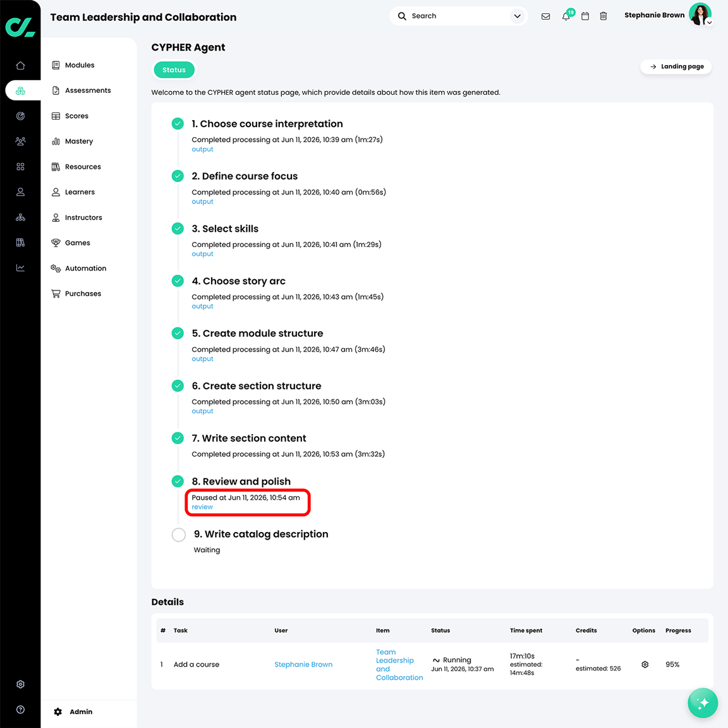Click the Review and polish step checkmark
This screenshot has width=728, height=728.
tap(178, 481)
